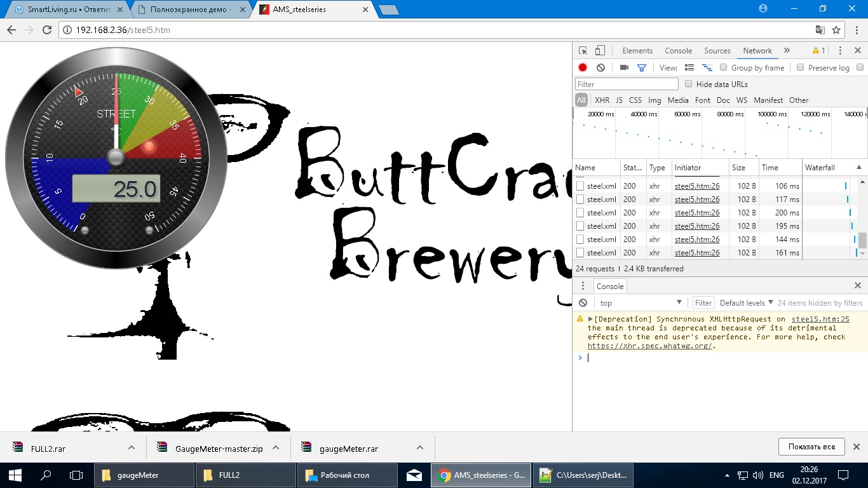Image resolution: width=868 pixels, height=488 pixels.
Task: Open the top execution context dropdown
Action: (x=641, y=303)
